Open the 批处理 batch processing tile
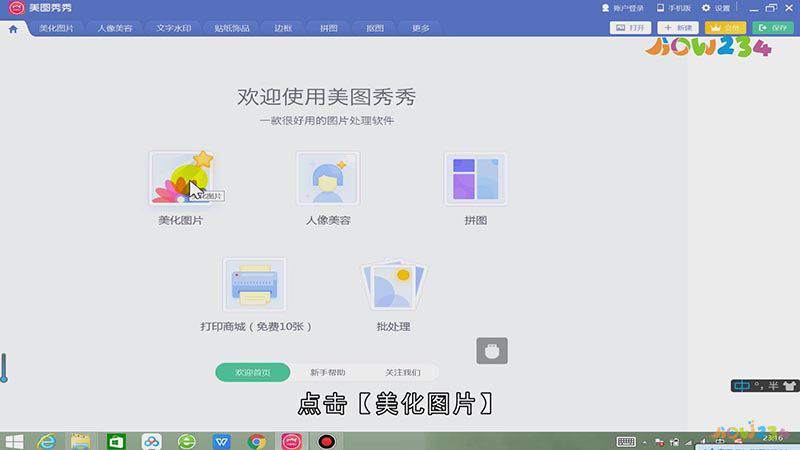 (393, 285)
